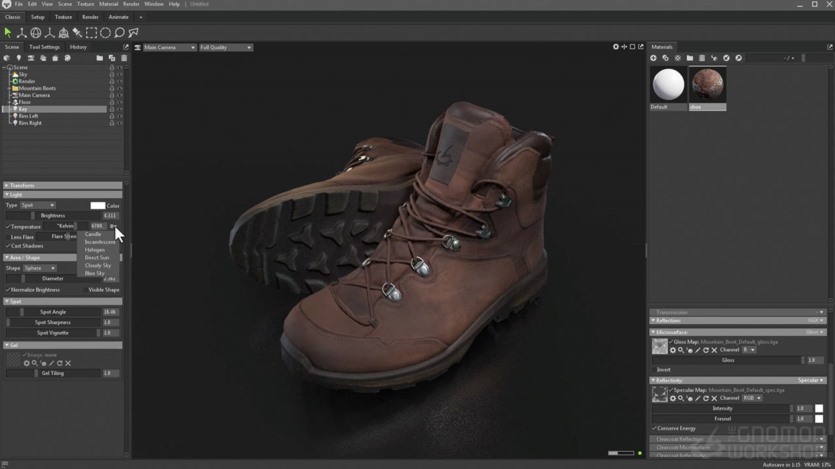Activate the circular selection tool
The image size is (835, 469).
tap(105, 33)
